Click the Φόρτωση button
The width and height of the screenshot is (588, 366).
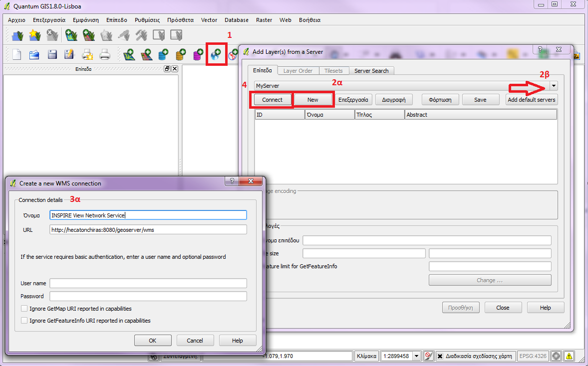[440, 100]
